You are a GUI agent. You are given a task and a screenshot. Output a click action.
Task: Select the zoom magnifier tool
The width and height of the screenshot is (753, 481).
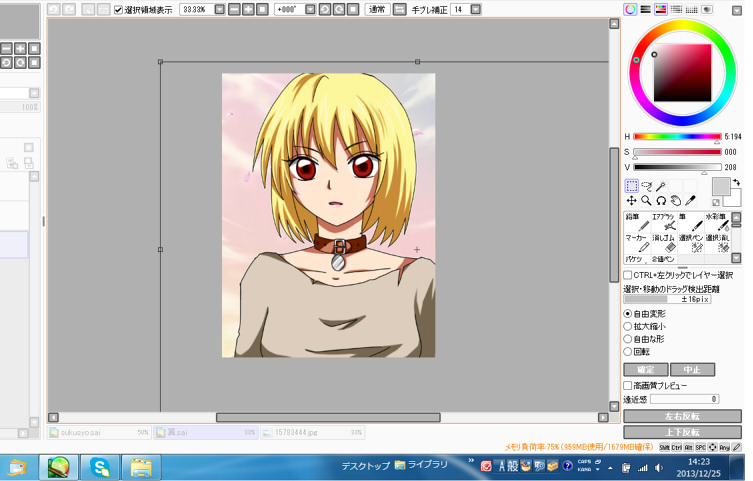point(646,201)
